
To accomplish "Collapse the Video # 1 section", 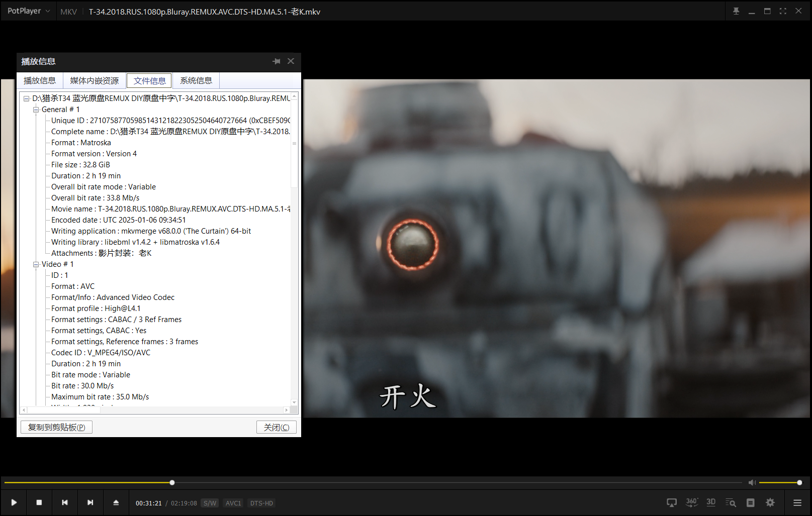I will tap(36, 264).
